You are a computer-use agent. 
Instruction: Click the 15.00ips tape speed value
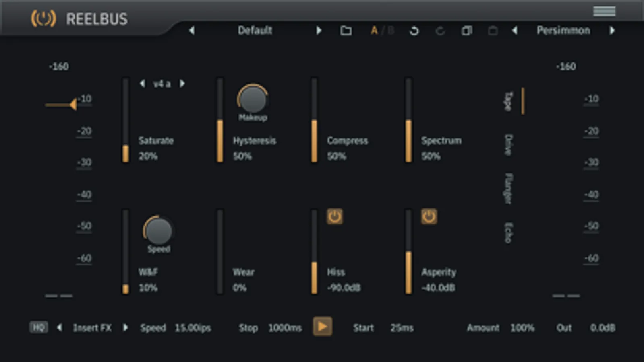pyautogui.click(x=193, y=328)
